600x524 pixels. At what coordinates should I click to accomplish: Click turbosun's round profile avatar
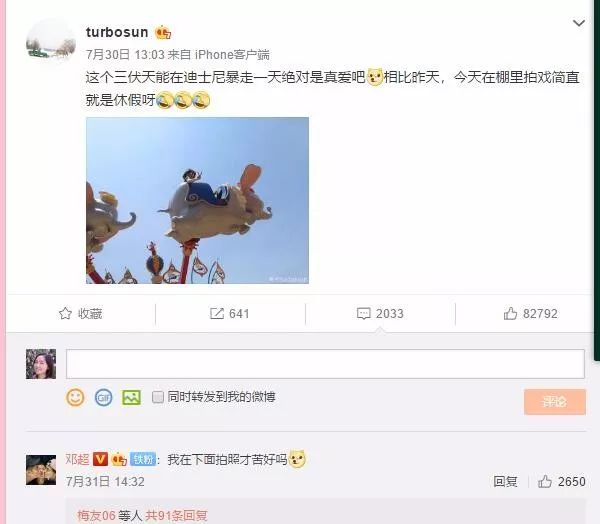(51, 43)
